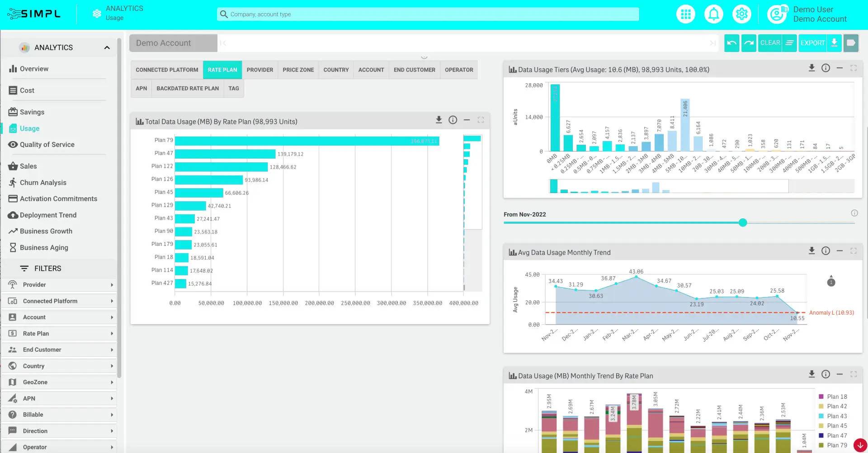Expand Total Data Usage chart to fullscreen
Viewport: 868px width, 453px height.
[481, 120]
